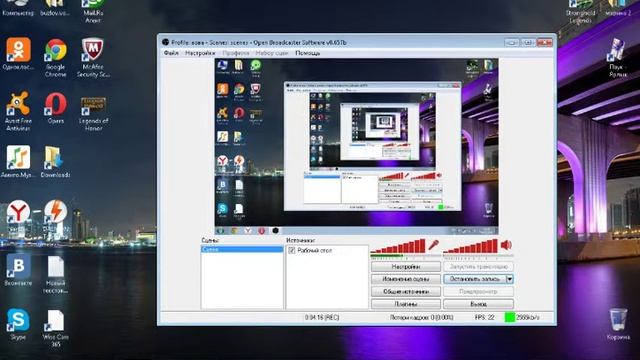Open the Новый текстовый document file

pyautogui.click(x=56, y=274)
